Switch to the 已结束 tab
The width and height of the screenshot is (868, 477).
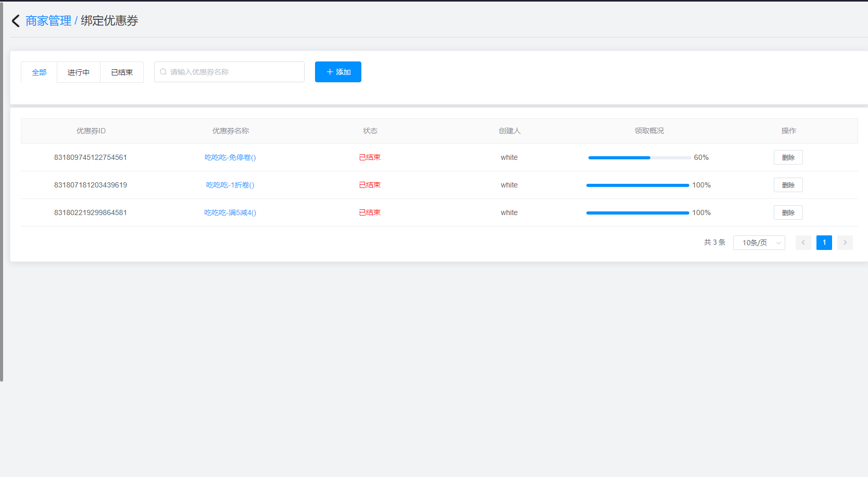tap(122, 72)
